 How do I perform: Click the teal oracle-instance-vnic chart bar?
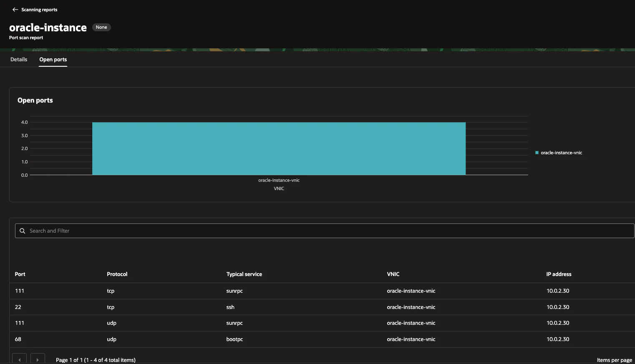click(279, 148)
